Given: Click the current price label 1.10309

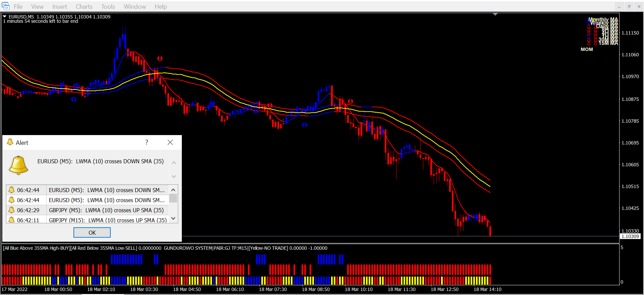Looking at the screenshot, I should click(630, 236).
